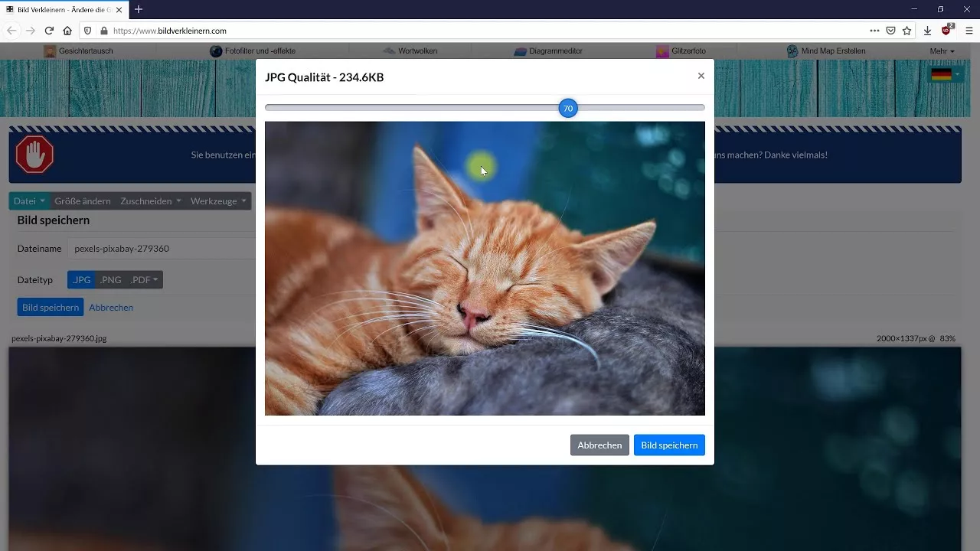Image resolution: width=980 pixels, height=551 pixels.
Task: Click the Abbrechen link on the page
Action: (111, 308)
